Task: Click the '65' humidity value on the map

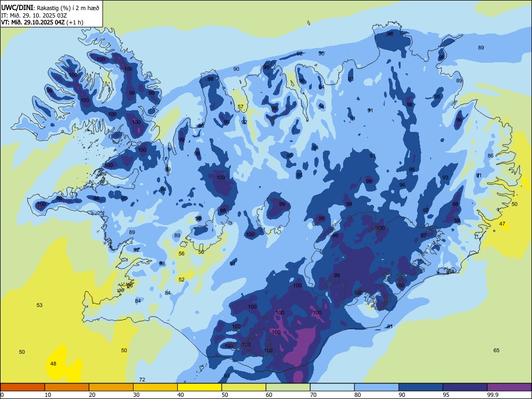Action: coord(496,351)
